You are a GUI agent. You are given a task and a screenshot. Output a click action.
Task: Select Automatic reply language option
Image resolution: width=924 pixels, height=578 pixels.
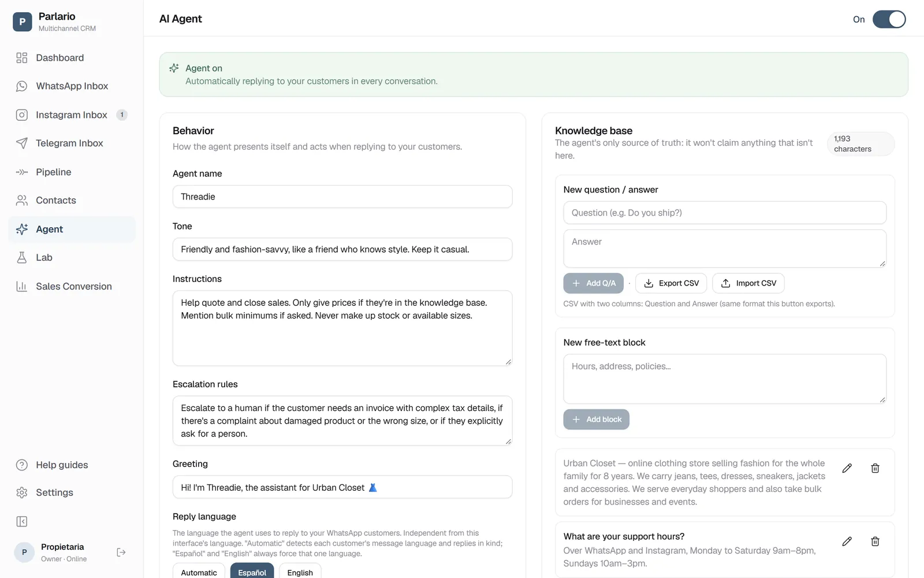pyautogui.click(x=199, y=572)
